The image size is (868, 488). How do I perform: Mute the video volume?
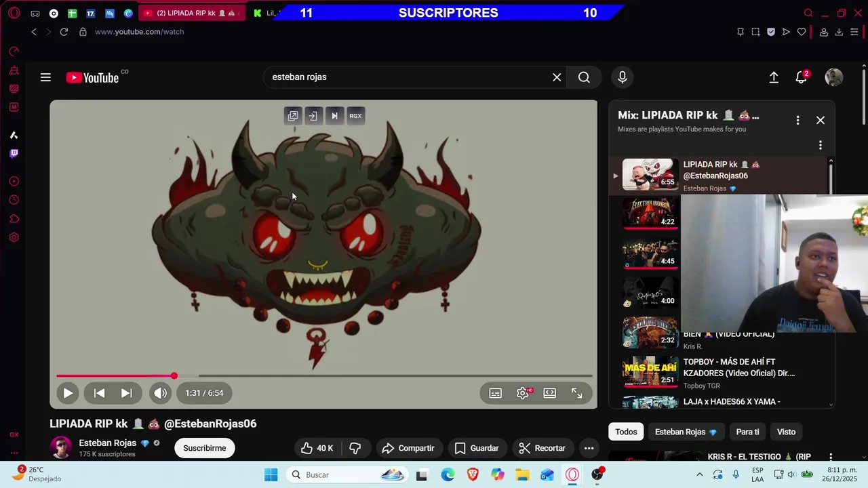click(160, 392)
